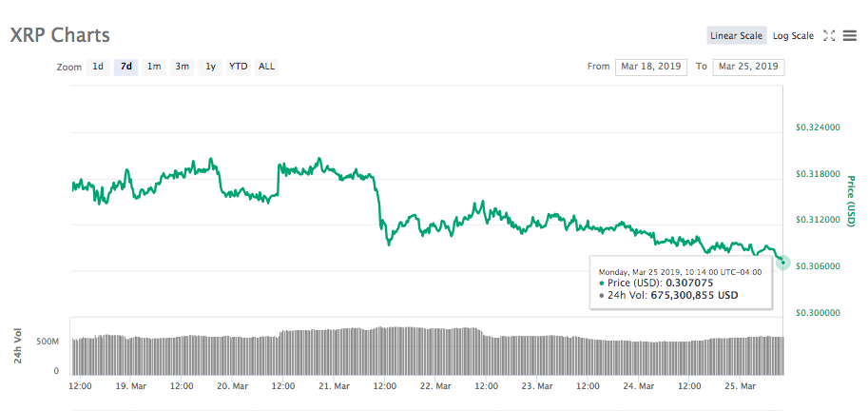Click the 500M volume axis label
Screen dimensions: 868x411
[48, 342]
